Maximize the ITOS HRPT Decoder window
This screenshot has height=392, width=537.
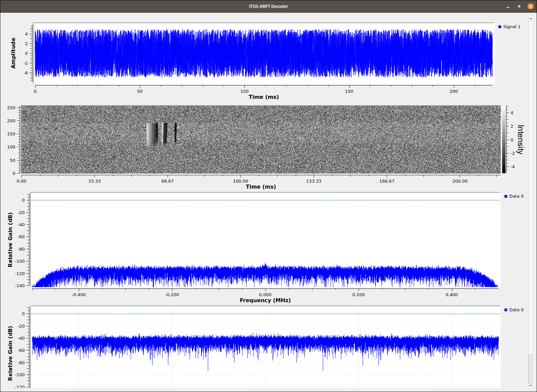point(519,6)
